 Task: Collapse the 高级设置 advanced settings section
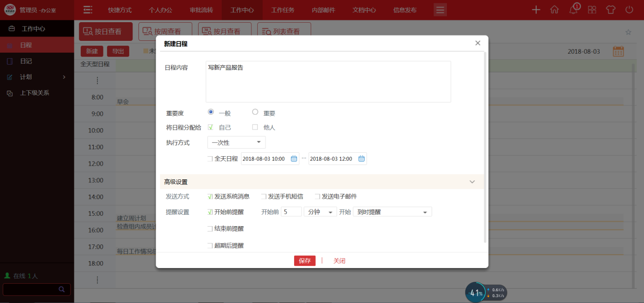coord(472,181)
